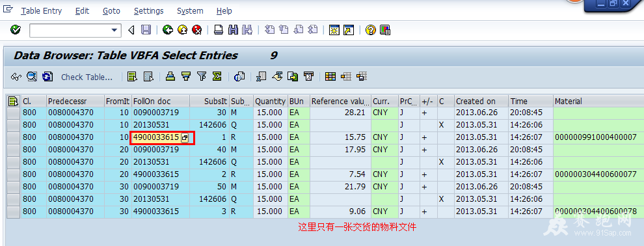Viewport: 644px width, 246px height.
Task: Click the Set Filter funnel icon
Action: tap(201, 76)
